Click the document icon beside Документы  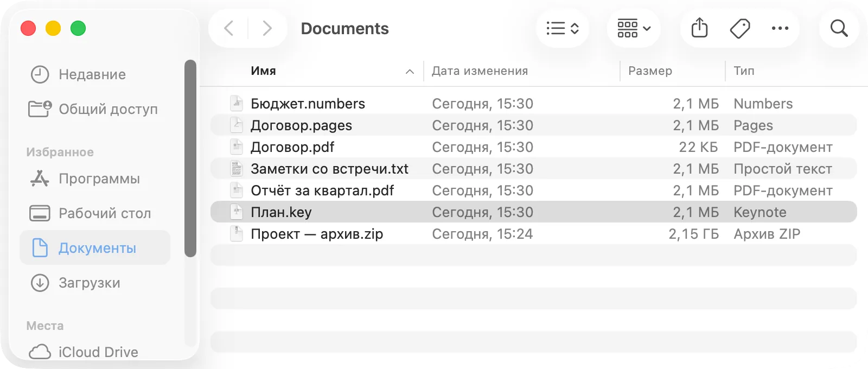pyautogui.click(x=40, y=248)
